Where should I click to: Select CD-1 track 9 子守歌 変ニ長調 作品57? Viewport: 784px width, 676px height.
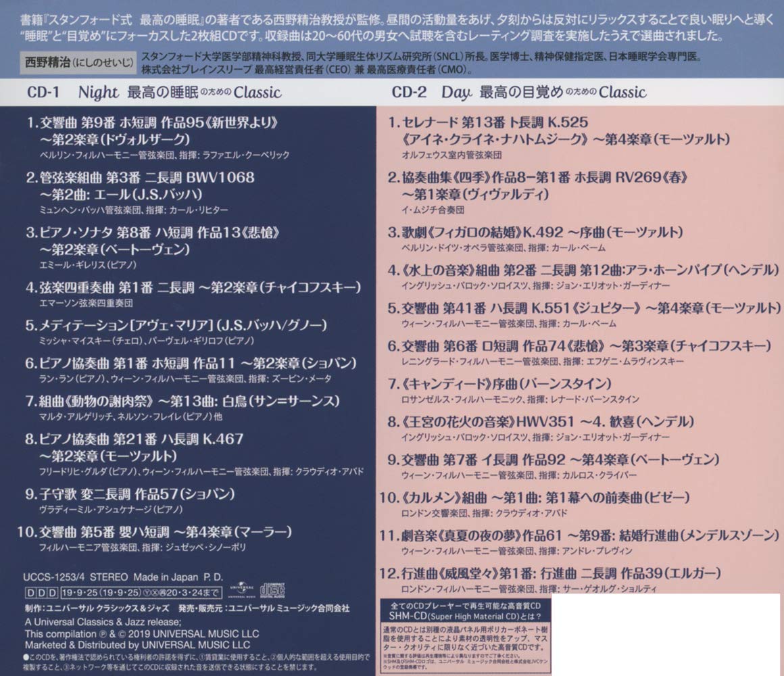click(130, 494)
